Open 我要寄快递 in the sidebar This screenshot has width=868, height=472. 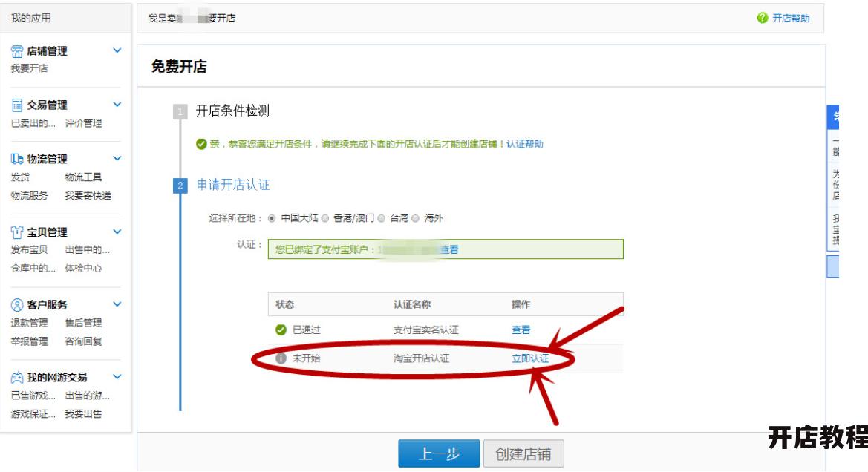pyautogui.click(x=88, y=196)
